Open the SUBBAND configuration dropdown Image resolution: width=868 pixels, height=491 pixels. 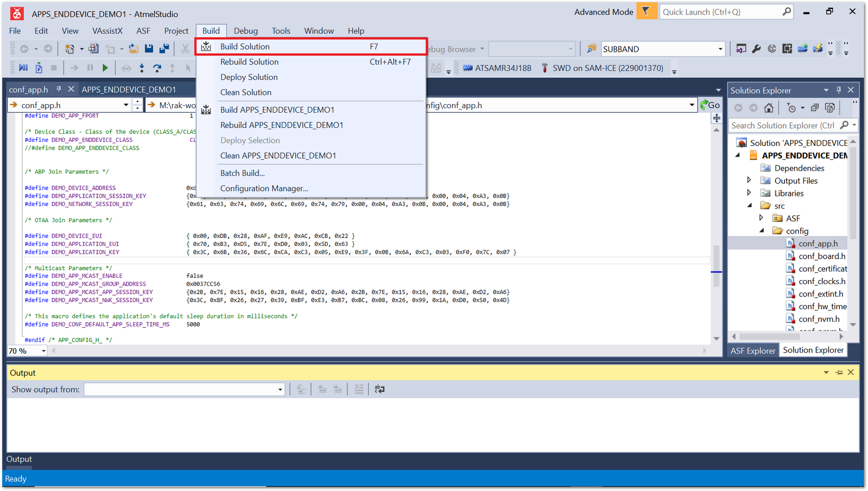(x=720, y=49)
